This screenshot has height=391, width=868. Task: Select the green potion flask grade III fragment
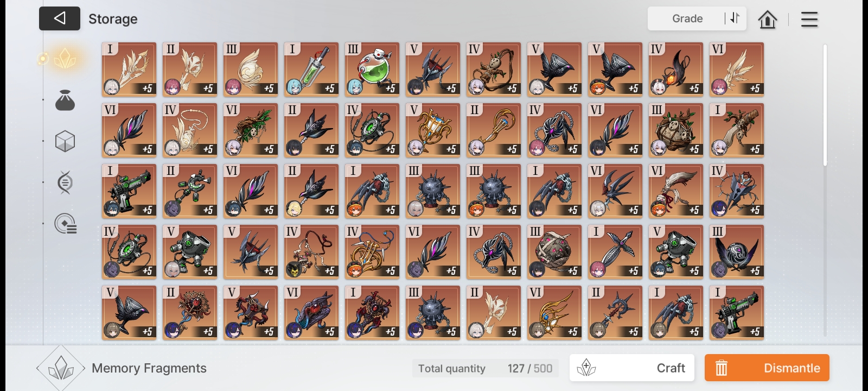click(x=372, y=70)
